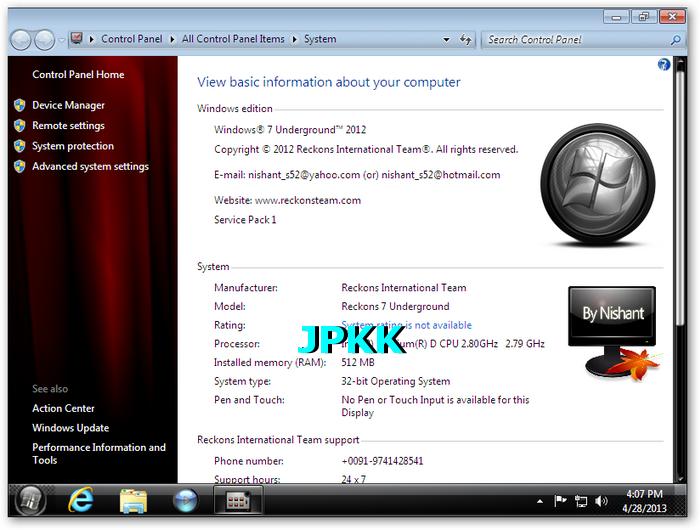This screenshot has width=700, height=530.
Task: Expand the arrow after All Control Panel Items
Action: click(295, 39)
